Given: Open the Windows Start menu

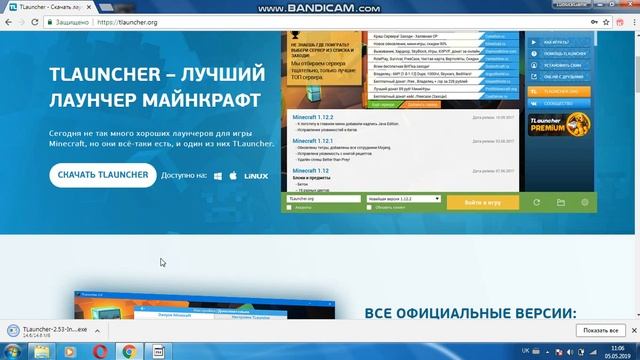Looking at the screenshot, I should [12, 351].
